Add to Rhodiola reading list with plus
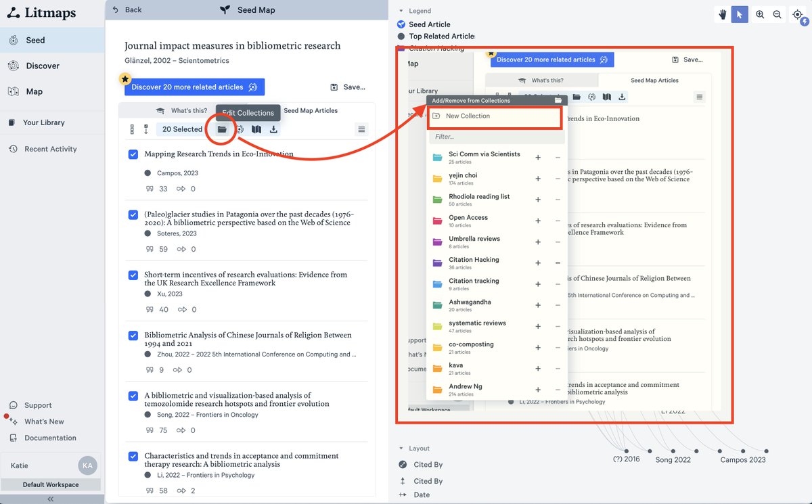The width and height of the screenshot is (812, 504). click(538, 200)
